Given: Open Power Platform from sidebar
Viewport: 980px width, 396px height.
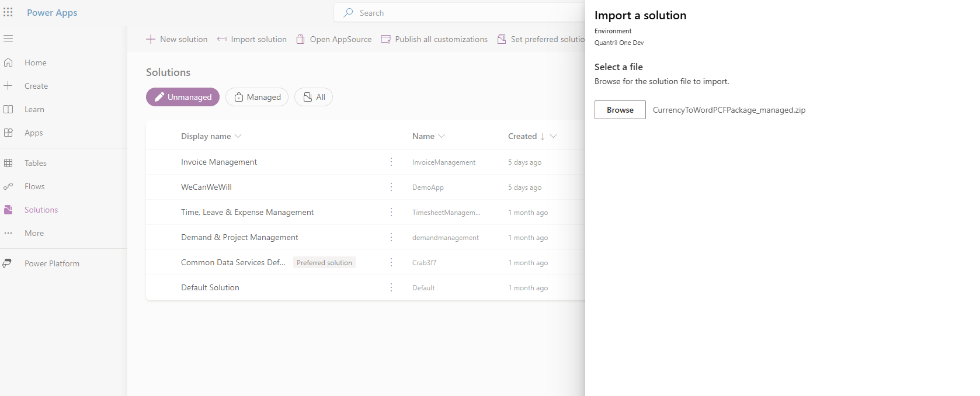Looking at the screenshot, I should pyautogui.click(x=51, y=263).
